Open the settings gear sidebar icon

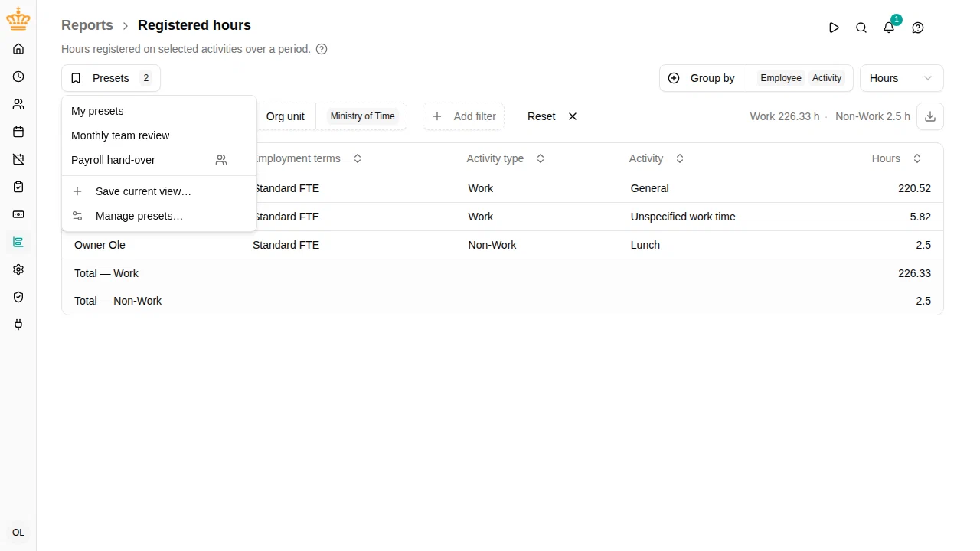[18, 269]
